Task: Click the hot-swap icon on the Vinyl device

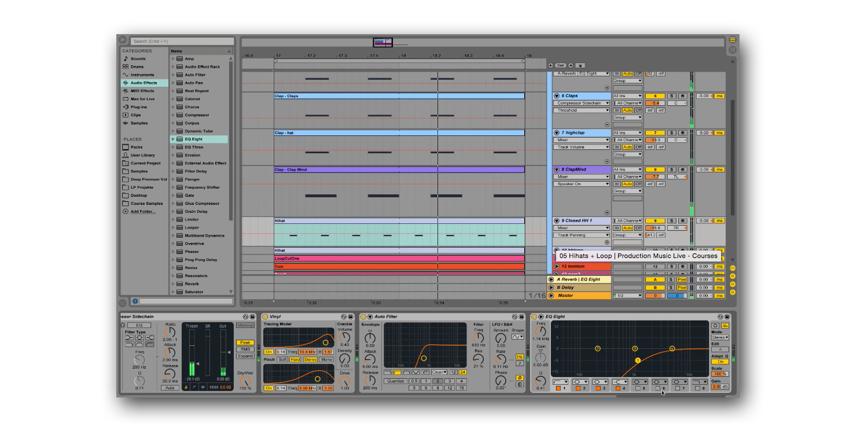Action: click(344, 316)
